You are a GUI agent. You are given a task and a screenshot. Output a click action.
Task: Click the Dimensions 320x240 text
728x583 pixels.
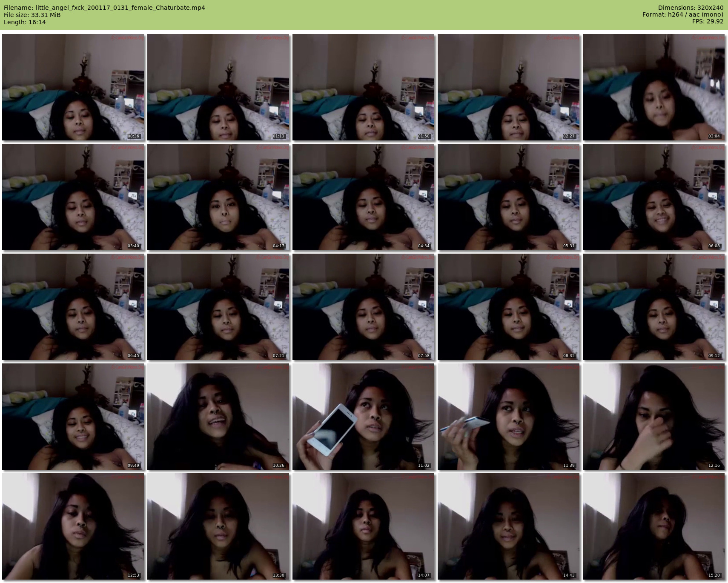tap(691, 8)
